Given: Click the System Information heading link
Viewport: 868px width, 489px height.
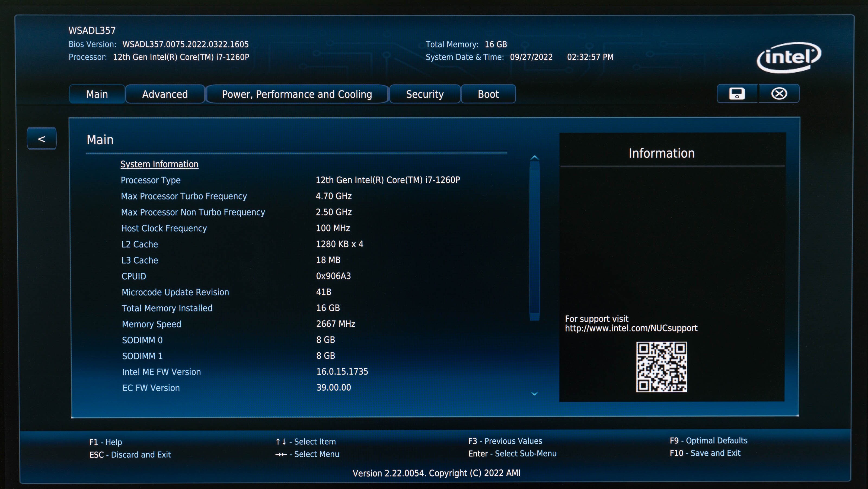Looking at the screenshot, I should [x=159, y=164].
